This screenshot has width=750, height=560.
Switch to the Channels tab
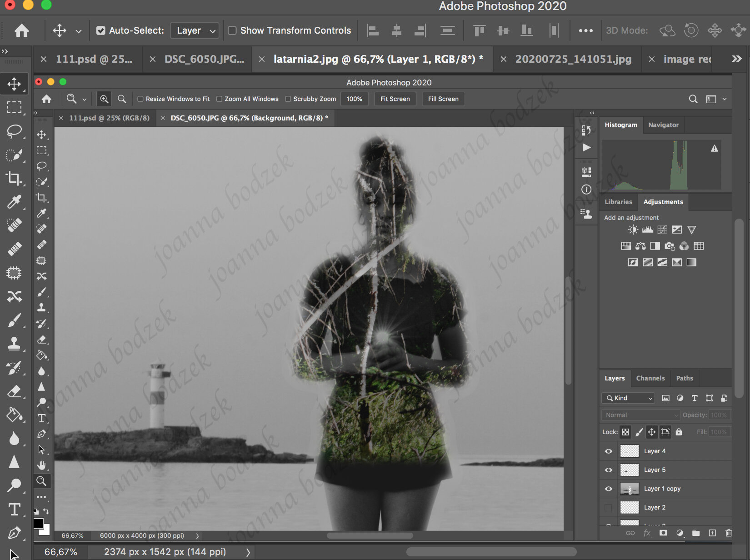[x=650, y=378]
